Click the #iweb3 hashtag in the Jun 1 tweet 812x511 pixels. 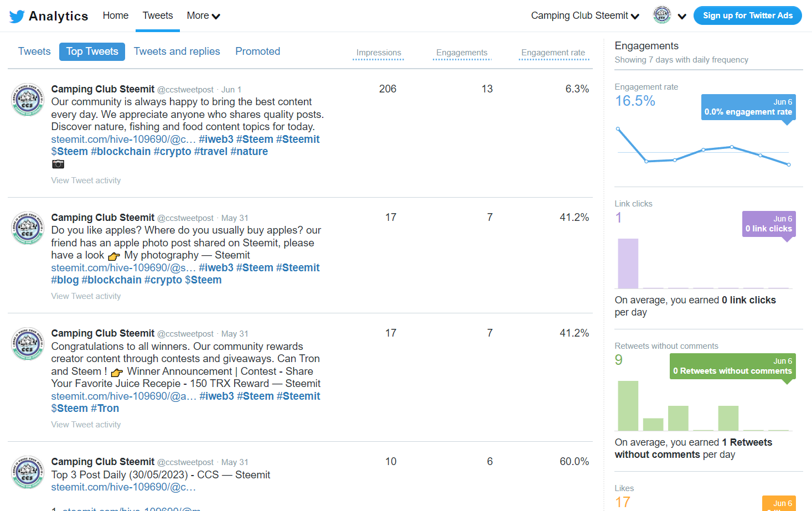click(216, 139)
